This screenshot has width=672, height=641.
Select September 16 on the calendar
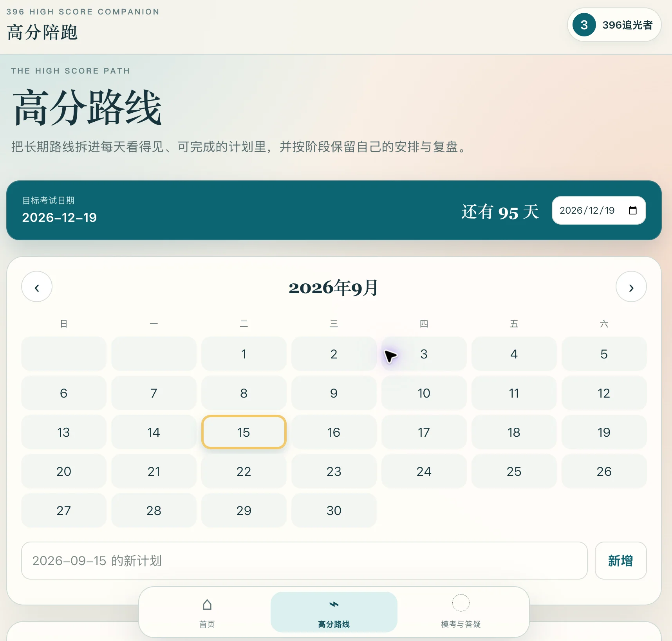(x=334, y=432)
